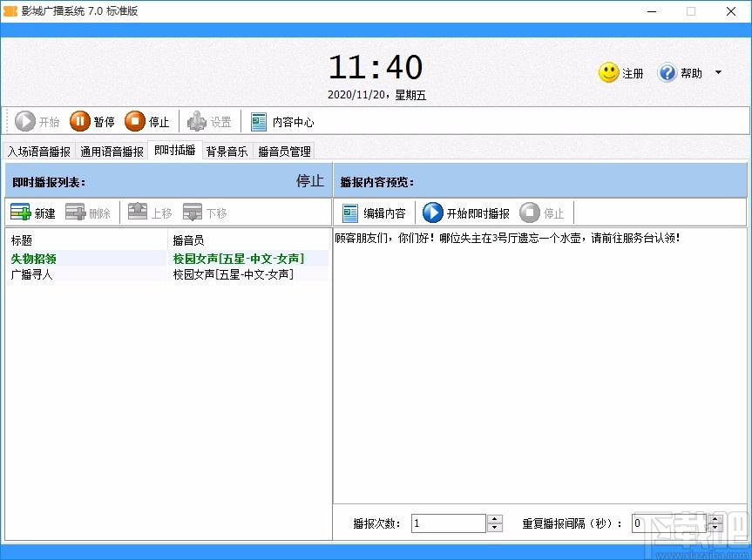Click inside the 播报次数 input field
Image resolution: width=752 pixels, height=560 pixels.
coord(449,523)
